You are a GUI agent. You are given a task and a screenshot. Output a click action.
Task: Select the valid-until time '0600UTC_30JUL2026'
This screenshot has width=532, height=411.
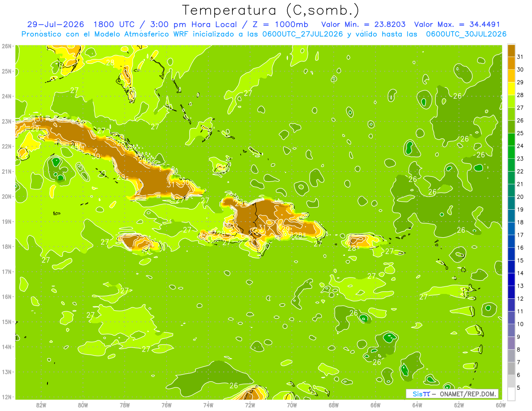(x=466, y=34)
